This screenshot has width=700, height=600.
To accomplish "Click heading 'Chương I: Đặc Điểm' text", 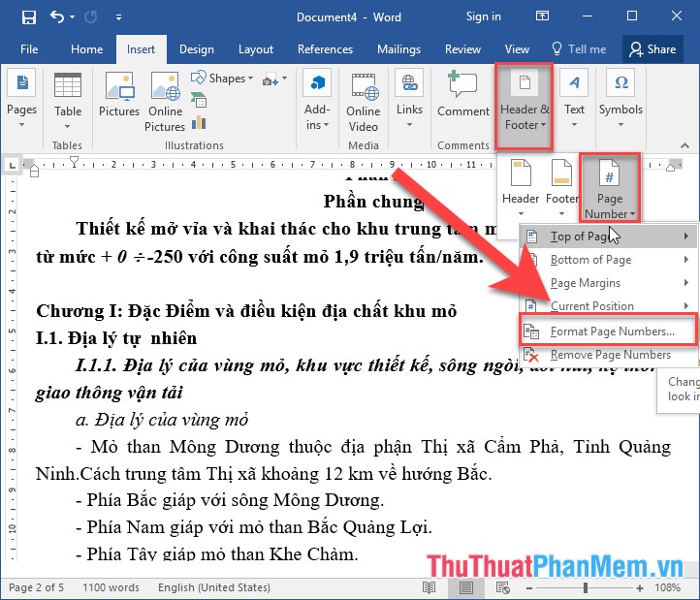I will [x=246, y=311].
